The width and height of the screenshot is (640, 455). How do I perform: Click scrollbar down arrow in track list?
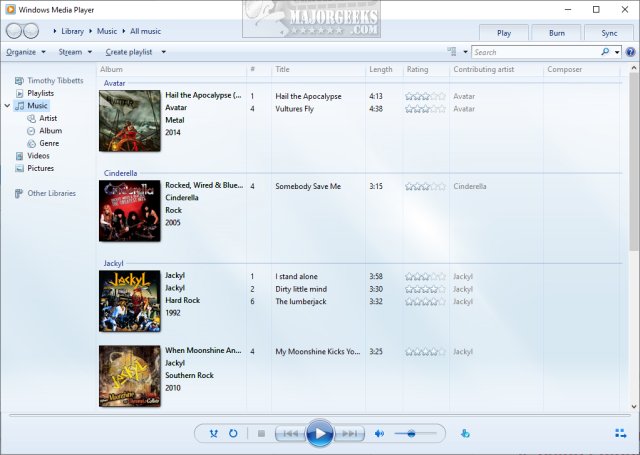tap(634, 406)
